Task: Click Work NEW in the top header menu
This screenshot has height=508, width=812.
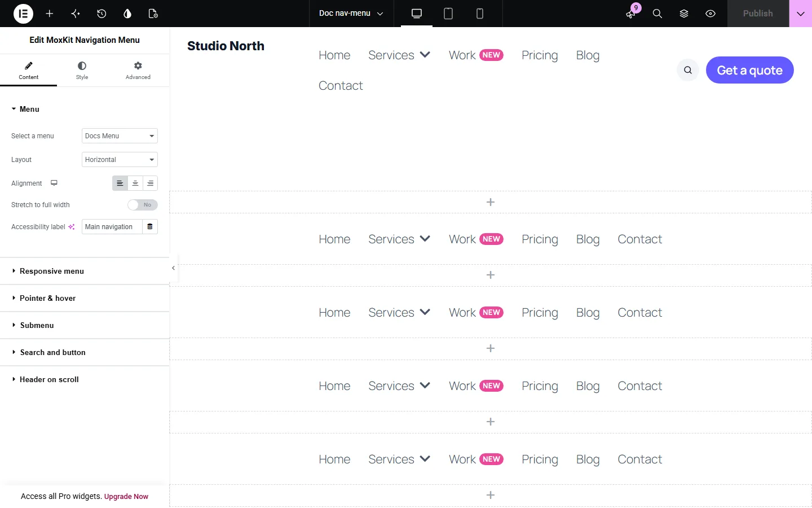Action: click(476, 55)
